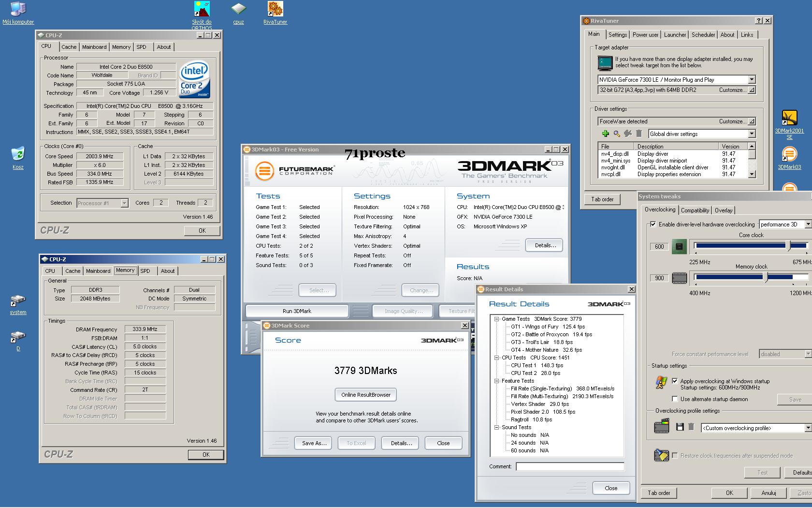Image resolution: width=812 pixels, height=508 pixels.
Task: Click the Intel Core 2 Duo logo
Action: click(x=194, y=79)
